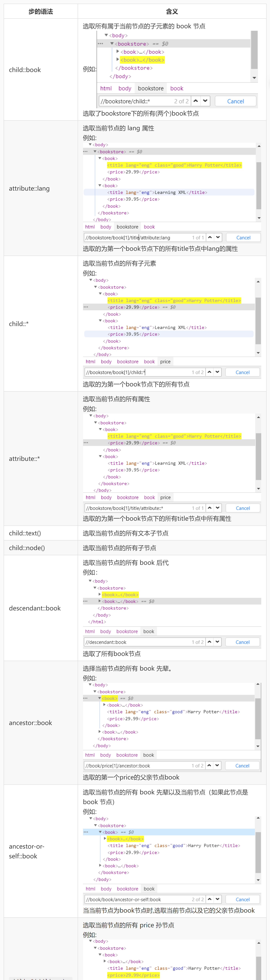The width and height of the screenshot is (270, 980).
Task: Click next-result arrow beside //bookstore/child::* search
Action: point(205,101)
